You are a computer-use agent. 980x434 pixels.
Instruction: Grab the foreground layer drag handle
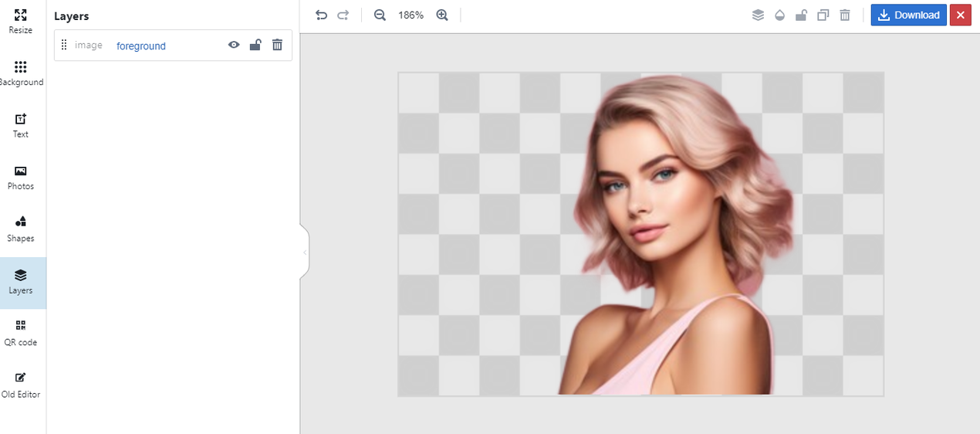(x=64, y=45)
